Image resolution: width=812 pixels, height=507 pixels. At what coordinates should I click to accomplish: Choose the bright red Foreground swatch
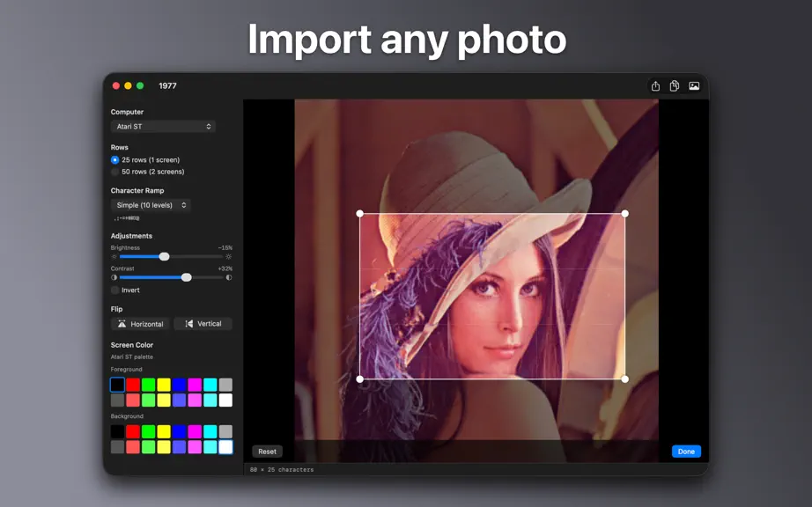[x=133, y=385]
